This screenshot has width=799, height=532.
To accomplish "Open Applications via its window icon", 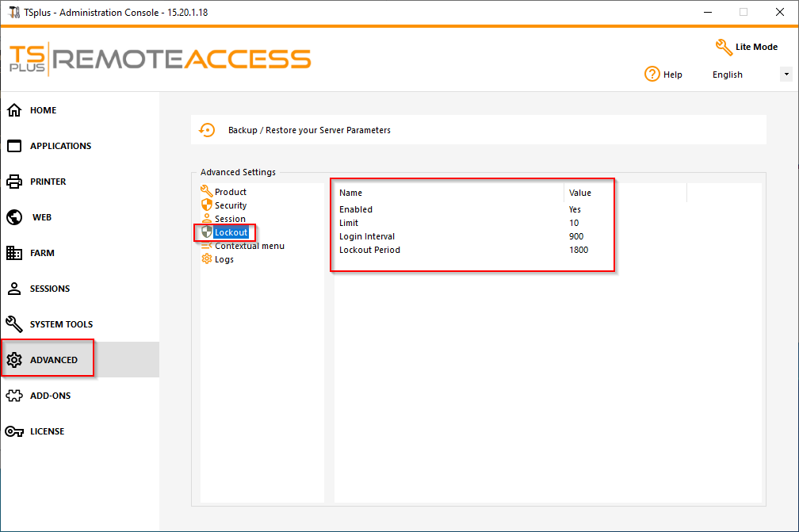I will [14, 146].
